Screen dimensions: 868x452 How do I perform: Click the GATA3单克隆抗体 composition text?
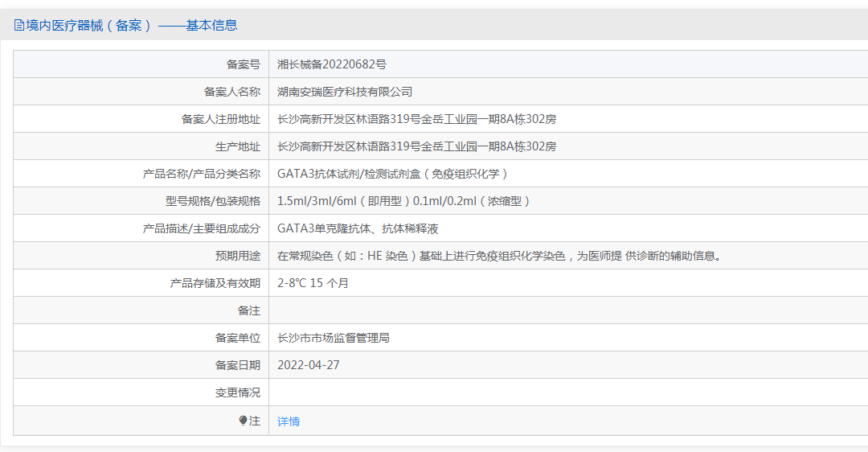358,228
